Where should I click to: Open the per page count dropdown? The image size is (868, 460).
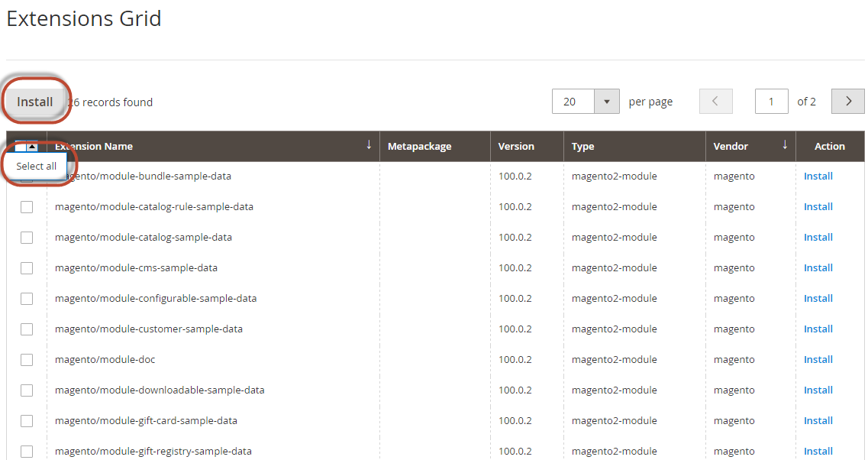click(607, 102)
